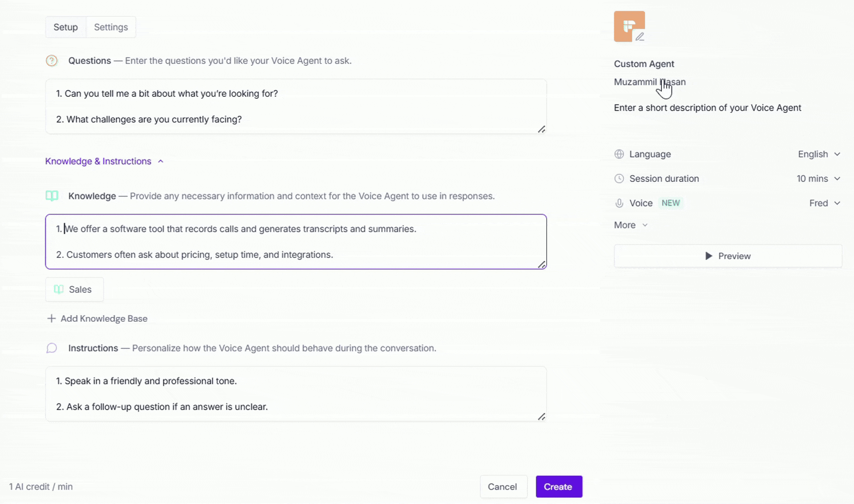The image size is (854, 504).
Task: Click the Questions help icon
Action: pos(52,60)
